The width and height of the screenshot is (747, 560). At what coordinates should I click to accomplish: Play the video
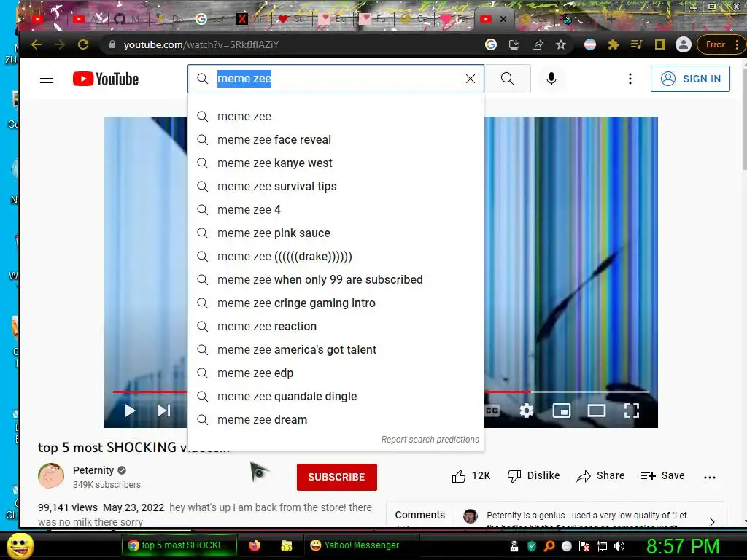(x=130, y=411)
